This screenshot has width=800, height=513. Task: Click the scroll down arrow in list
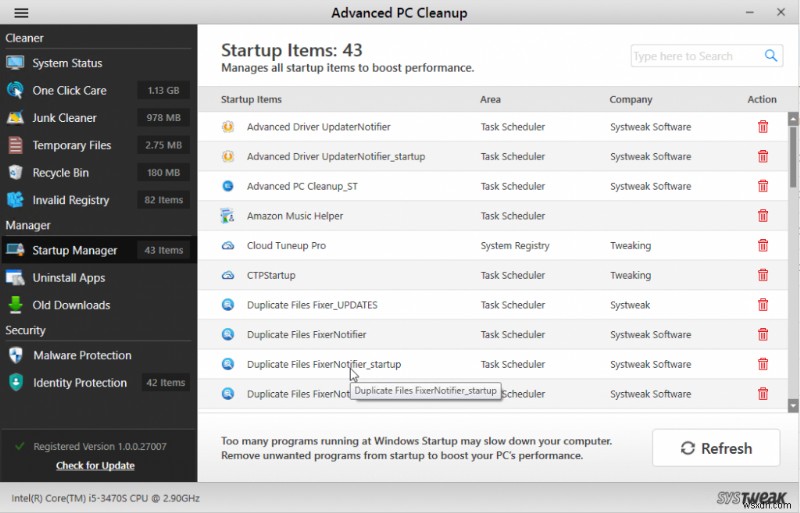click(793, 406)
